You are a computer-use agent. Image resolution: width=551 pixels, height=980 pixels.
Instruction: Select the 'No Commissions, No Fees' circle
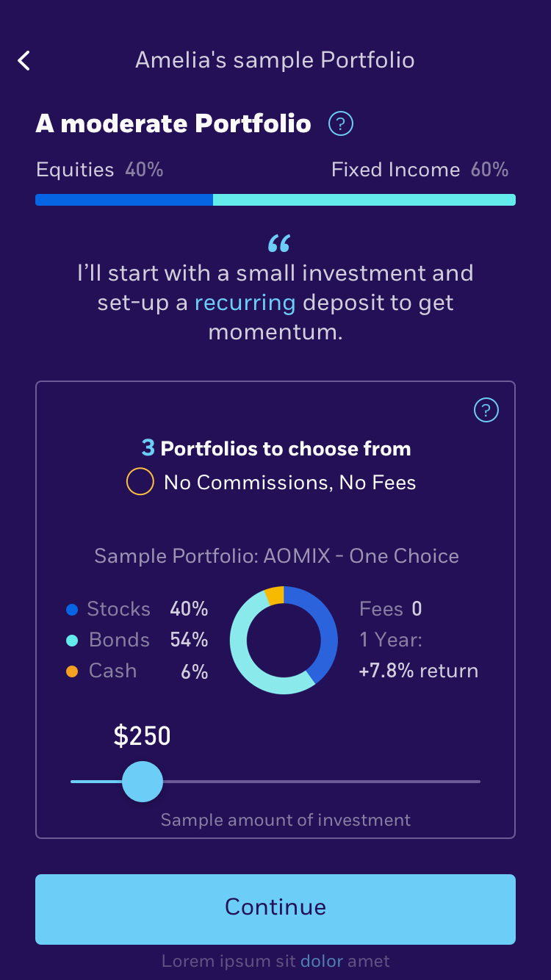[140, 481]
